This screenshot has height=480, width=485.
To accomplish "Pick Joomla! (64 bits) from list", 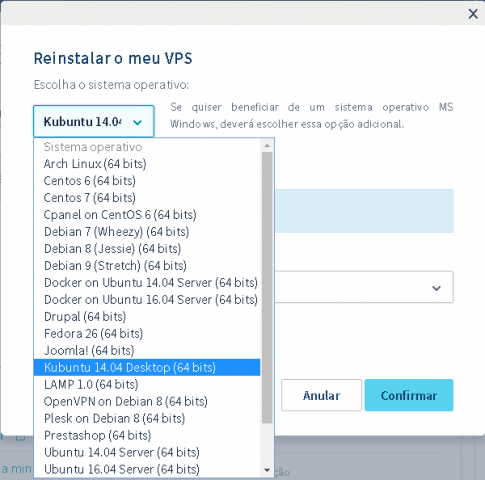I will tap(147, 351).
